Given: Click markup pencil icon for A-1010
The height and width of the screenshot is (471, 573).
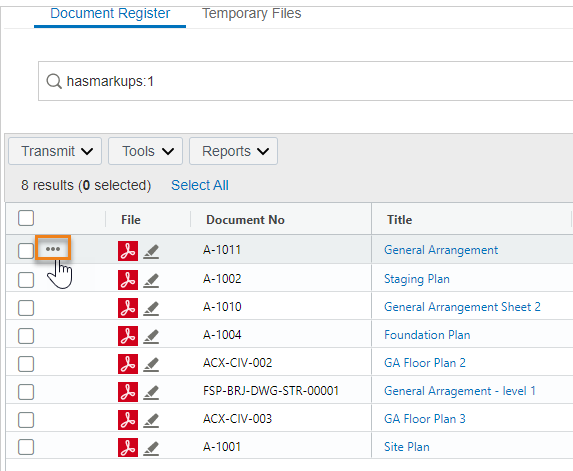Looking at the screenshot, I should click(151, 308).
